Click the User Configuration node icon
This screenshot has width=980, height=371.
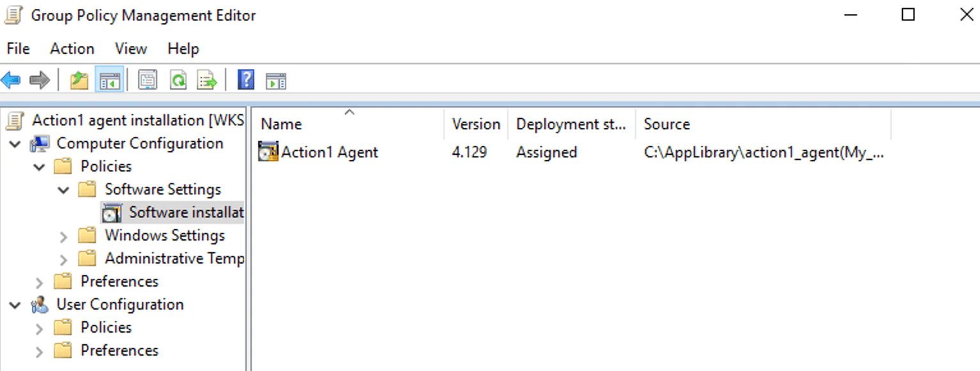click(x=40, y=305)
